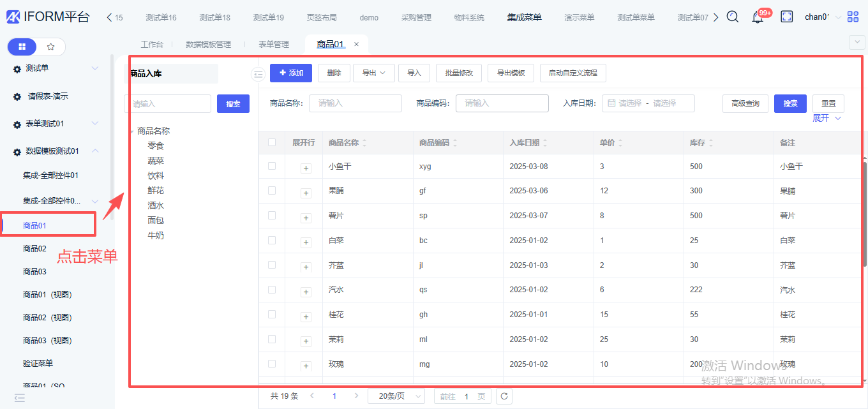Switch to favorites star view in sidebar
This screenshot has width=868, height=409.
(51, 47)
